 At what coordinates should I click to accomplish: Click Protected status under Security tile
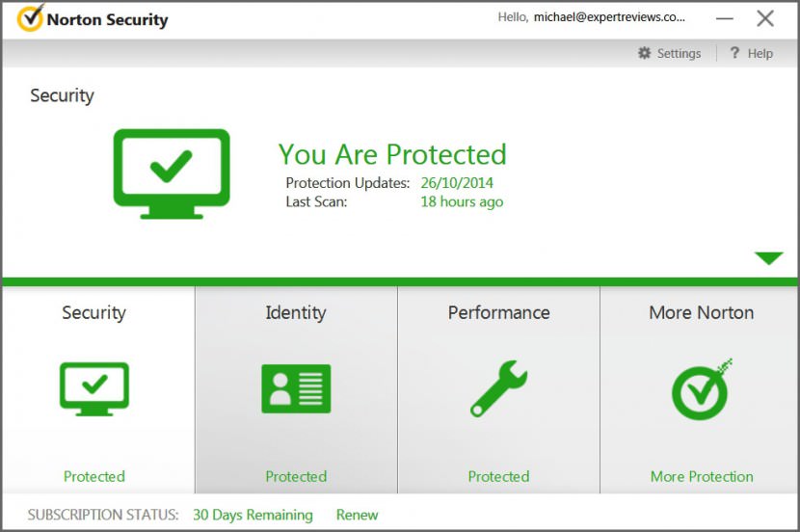(x=94, y=476)
